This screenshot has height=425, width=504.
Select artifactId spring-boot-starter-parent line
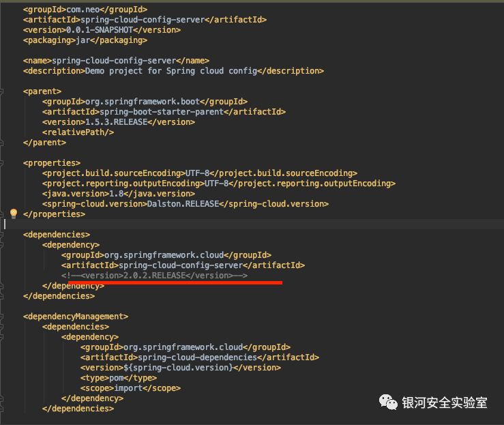pyautogui.click(x=164, y=112)
